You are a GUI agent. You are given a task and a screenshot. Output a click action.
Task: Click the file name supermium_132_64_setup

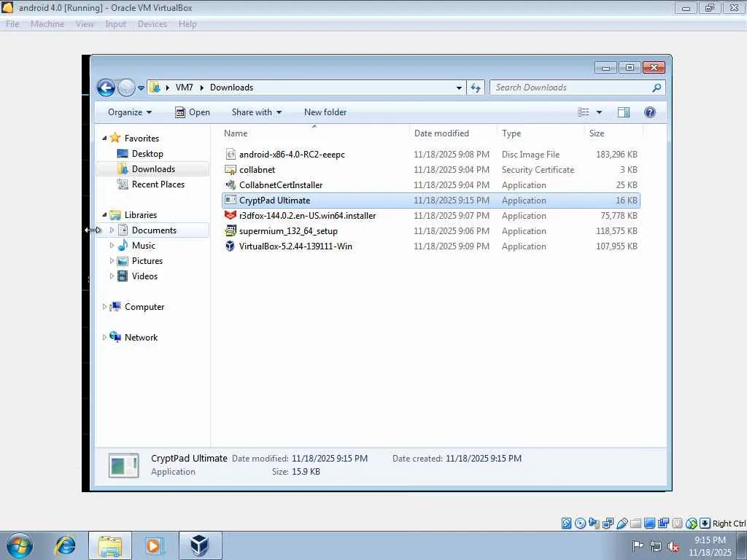pos(288,231)
